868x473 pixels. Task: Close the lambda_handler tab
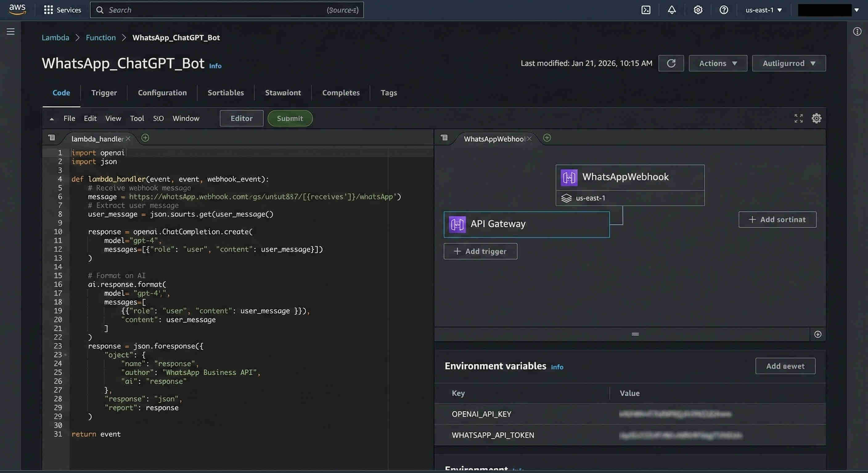128,138
